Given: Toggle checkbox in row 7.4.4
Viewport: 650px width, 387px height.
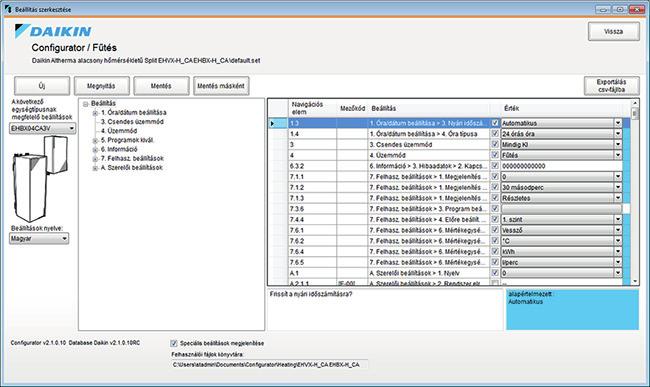Looking at the screenshot, I should click(495, 219).
